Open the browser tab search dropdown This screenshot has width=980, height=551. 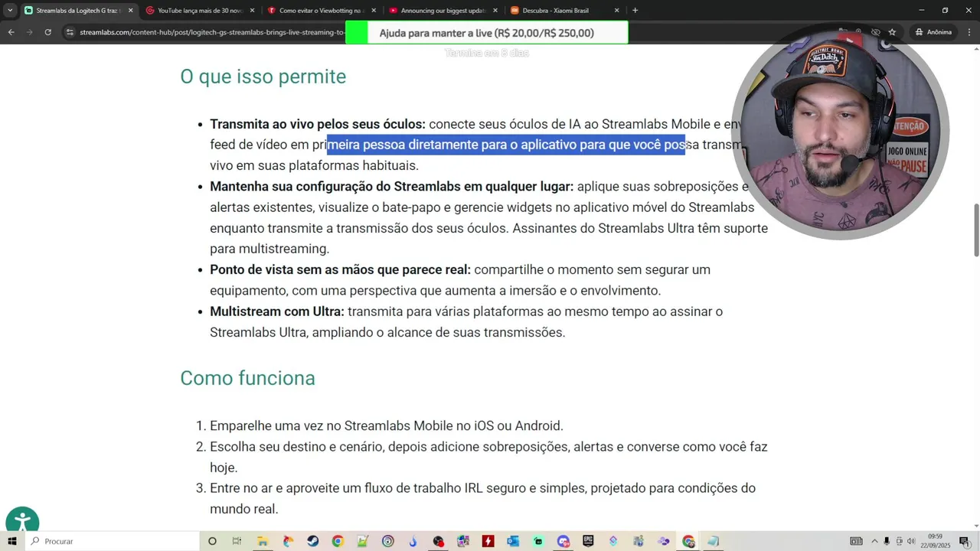[10, 10]
